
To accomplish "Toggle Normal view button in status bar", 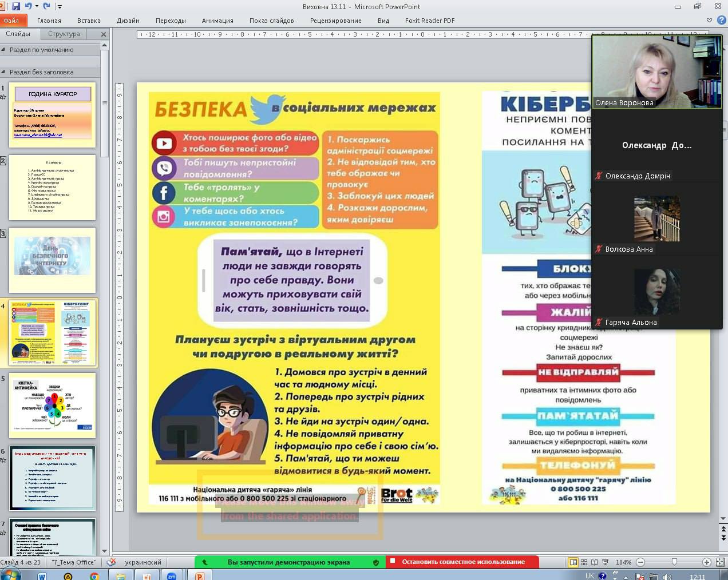I will tap(573, 562).
